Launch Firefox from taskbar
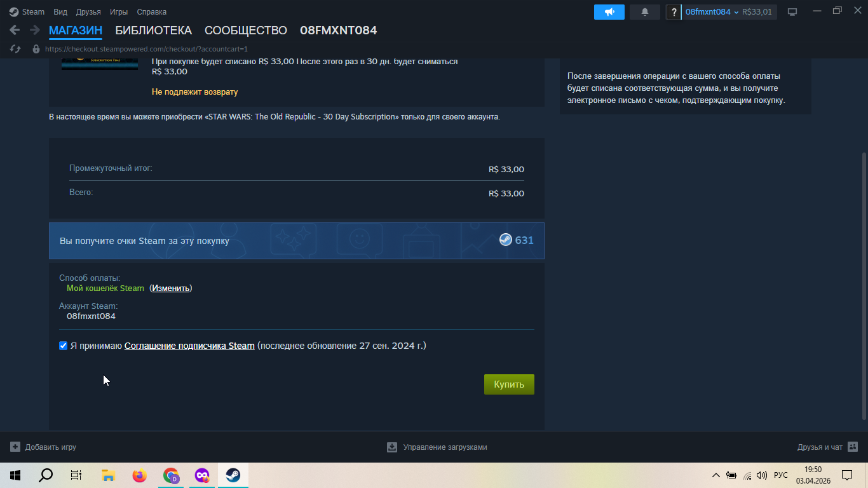Viewport: 868px width, 488px height. [x=139, y=475]
